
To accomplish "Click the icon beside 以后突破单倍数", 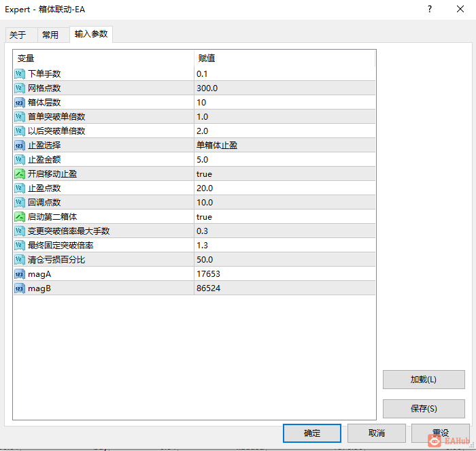I will (x=20, y=131).
